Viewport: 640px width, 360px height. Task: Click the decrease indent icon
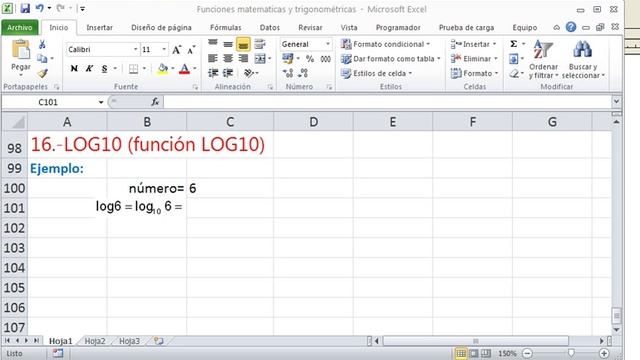tap(213, 73)
